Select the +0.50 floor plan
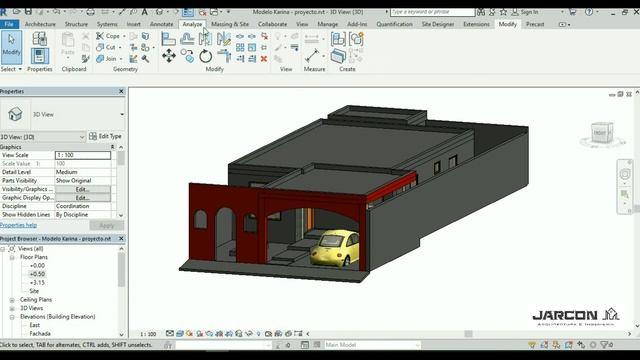The width and height of the screenshot is (640, 360). pyautogui.click(x=37, y=274)
